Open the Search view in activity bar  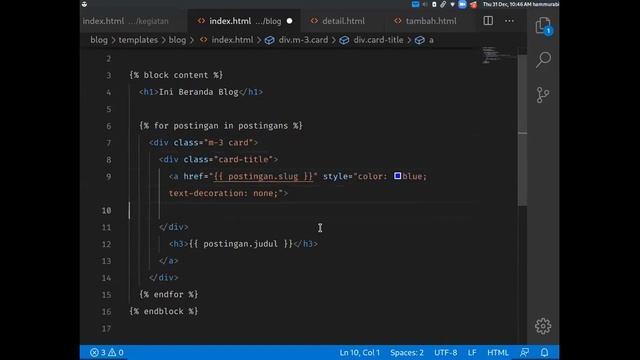543,60
